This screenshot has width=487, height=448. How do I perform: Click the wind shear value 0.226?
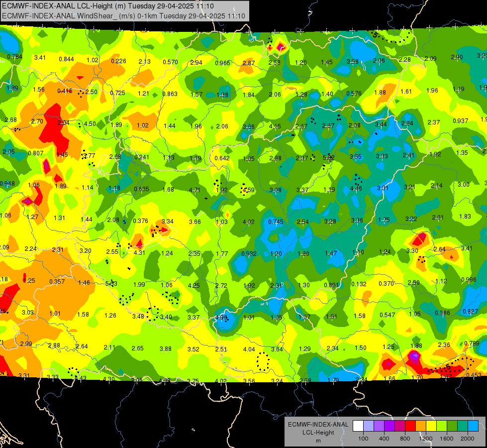(119, 61)
